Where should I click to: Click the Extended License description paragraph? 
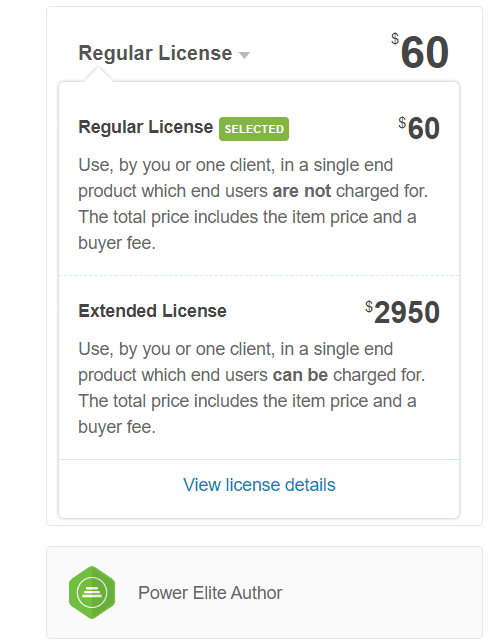(252, 388)
